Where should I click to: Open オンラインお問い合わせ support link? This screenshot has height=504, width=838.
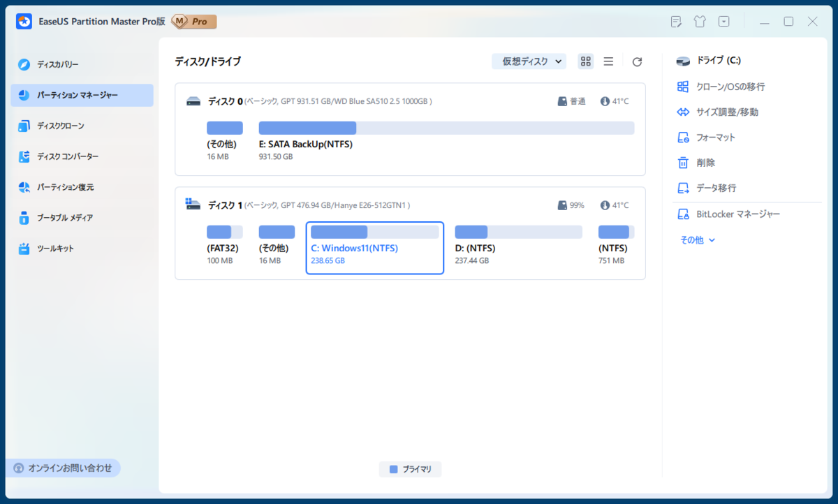click(64, 468)
